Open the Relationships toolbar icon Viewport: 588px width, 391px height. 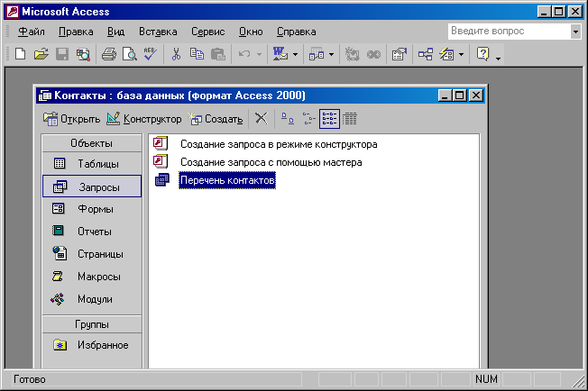426,54
